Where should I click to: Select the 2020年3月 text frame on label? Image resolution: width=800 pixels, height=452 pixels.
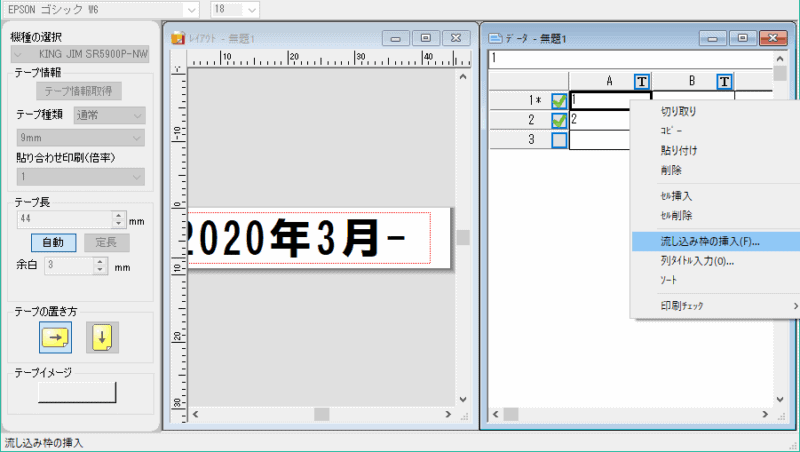310,238
